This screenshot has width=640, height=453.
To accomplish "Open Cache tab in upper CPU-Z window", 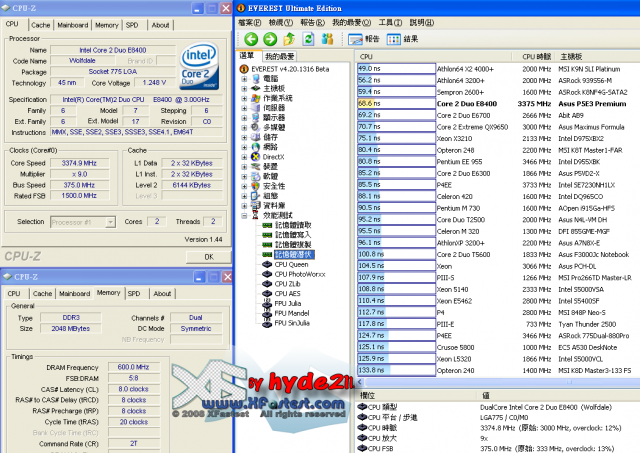I will point(41,25).
